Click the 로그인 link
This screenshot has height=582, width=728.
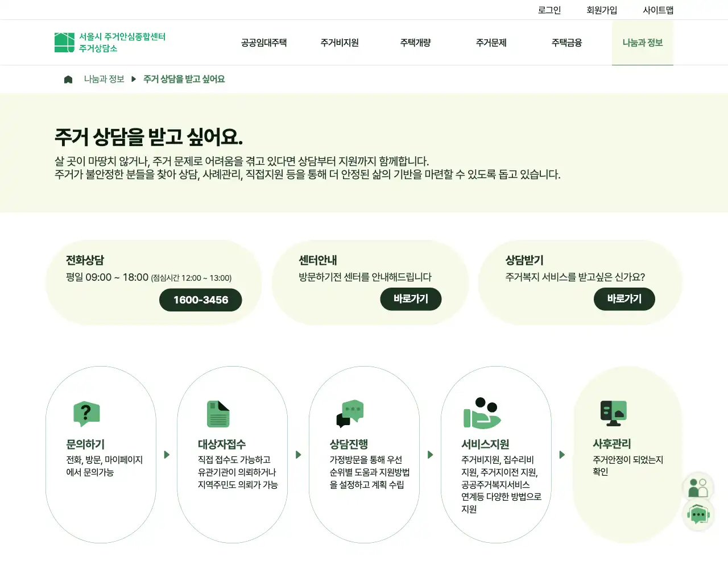point(549,10)
